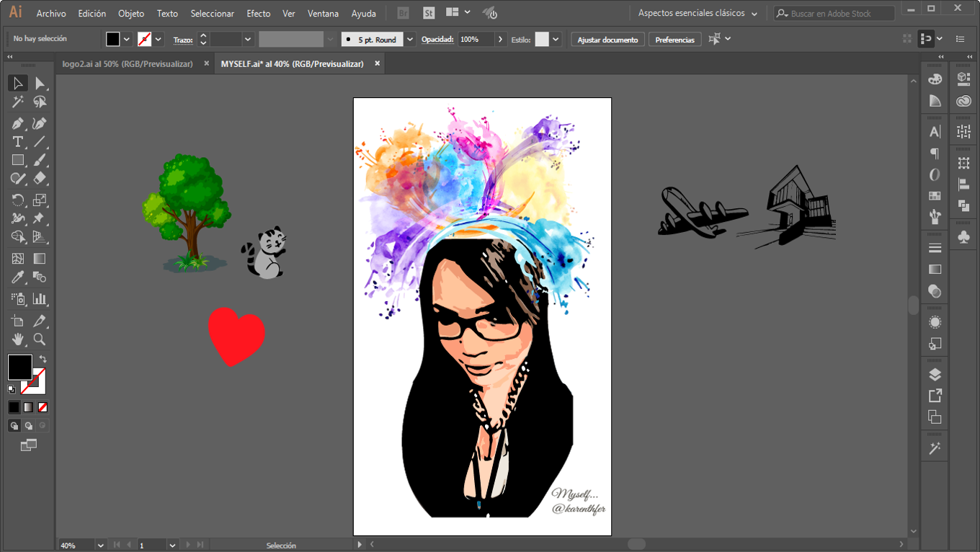The width and height of the screenshot is (980, 552).
Task: Select the Pen tool
Action: (18, 123)
